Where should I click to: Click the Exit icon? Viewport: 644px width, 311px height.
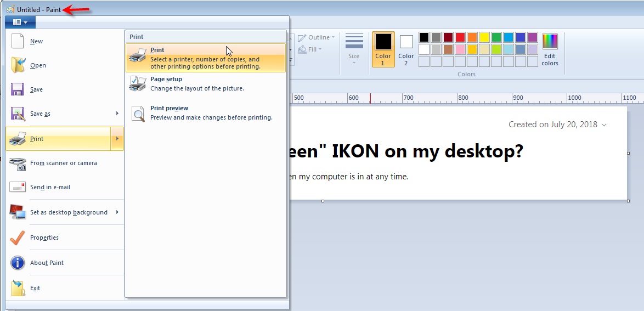click(x=18, y=288)
